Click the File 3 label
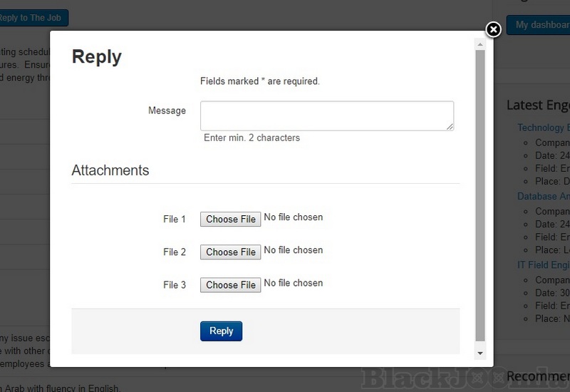 (175, 285)
